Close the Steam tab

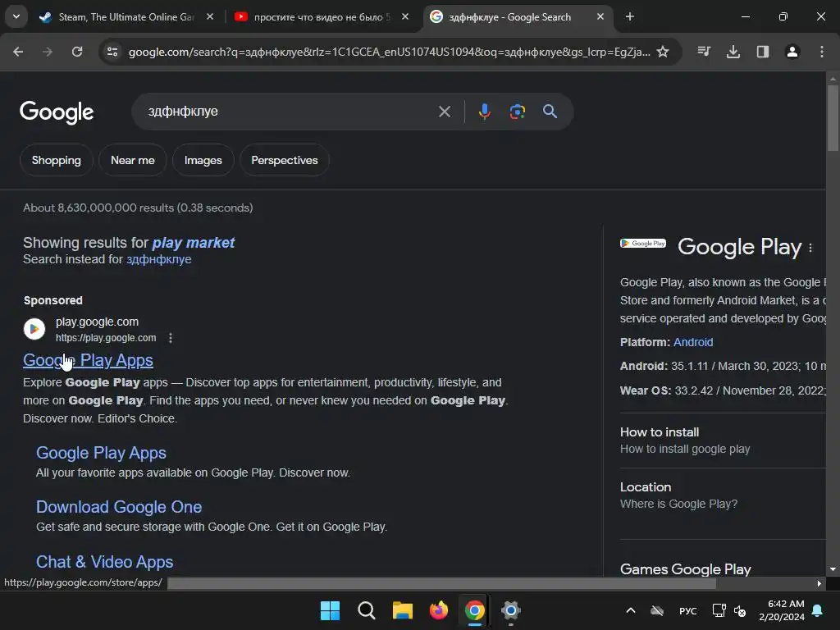point(210,16)
